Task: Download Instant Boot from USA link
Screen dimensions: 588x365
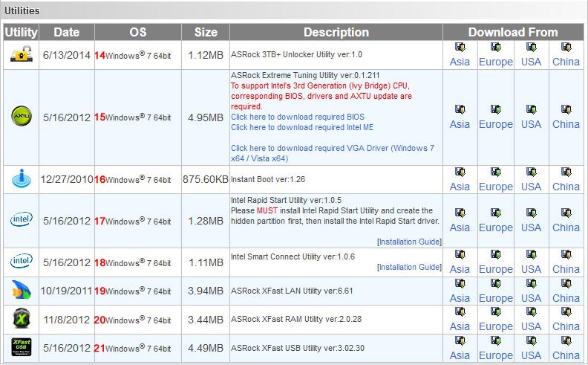Action: [x=531, y=187]
